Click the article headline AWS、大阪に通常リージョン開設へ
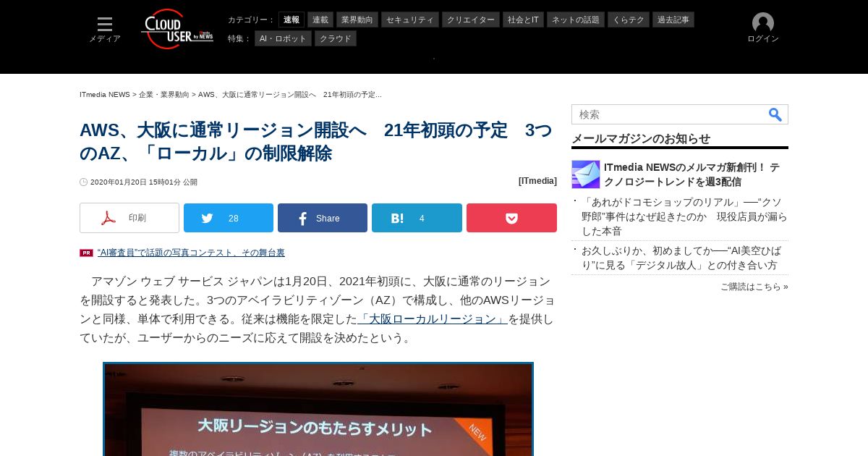Image resolution: width=868 pixels, height=456 pixels. click(x=315, y=142)
